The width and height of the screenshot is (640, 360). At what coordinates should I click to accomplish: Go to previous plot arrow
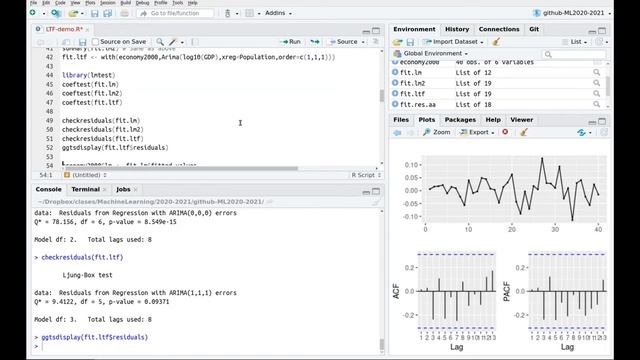(x=397, y=132)
